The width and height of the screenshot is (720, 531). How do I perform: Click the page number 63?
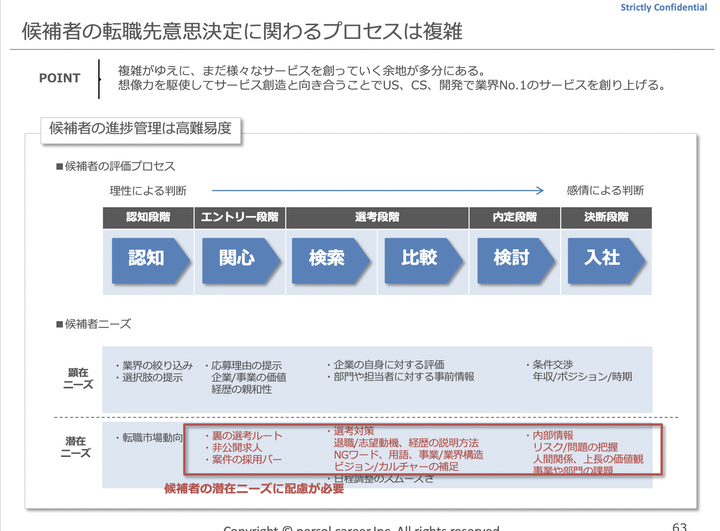pyautogui.click(x=680, y=526)
